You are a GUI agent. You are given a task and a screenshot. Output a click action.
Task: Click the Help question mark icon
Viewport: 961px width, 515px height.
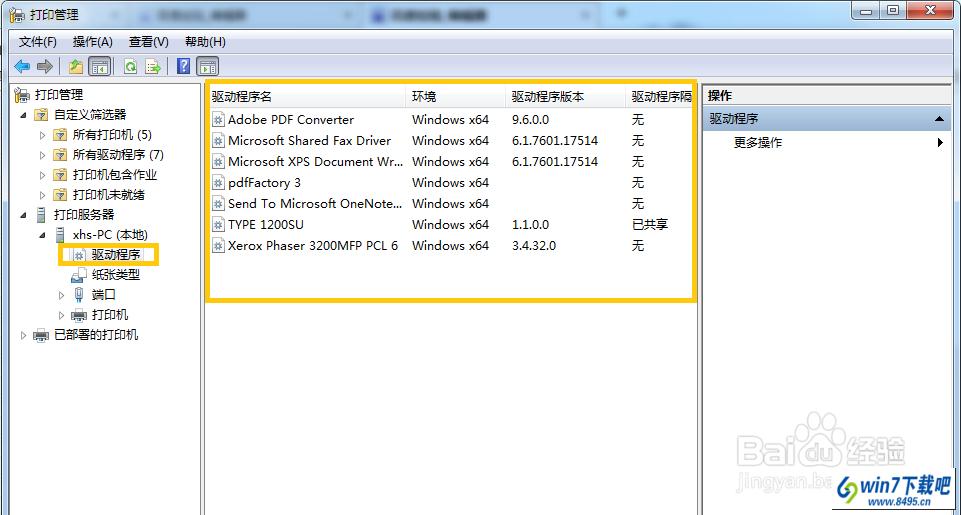coord(183,66)
